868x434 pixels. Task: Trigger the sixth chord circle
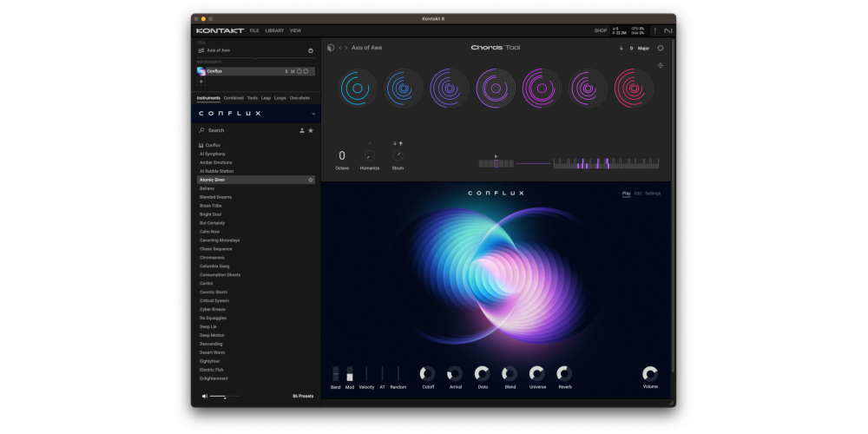point(588,88)
